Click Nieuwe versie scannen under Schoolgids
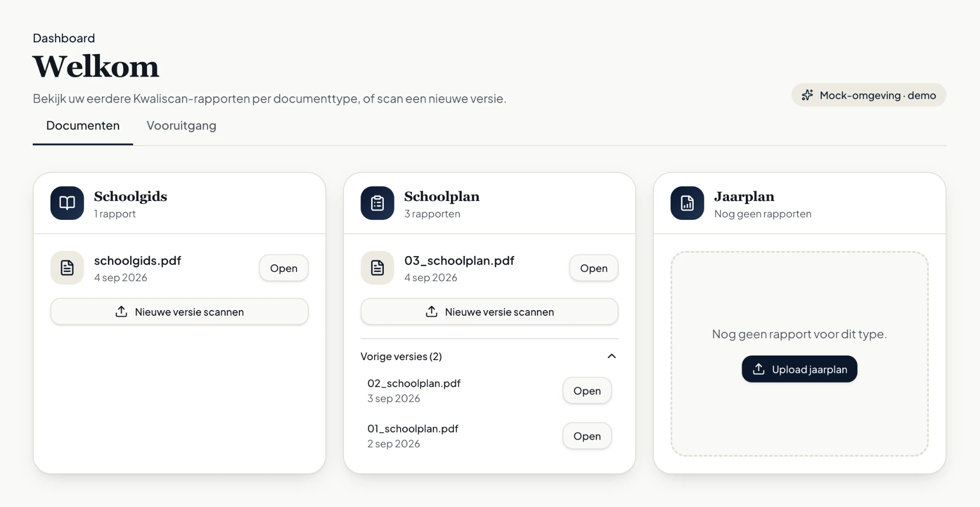The image size is (980, 507). pyautogui.click(x=179, y=312)
